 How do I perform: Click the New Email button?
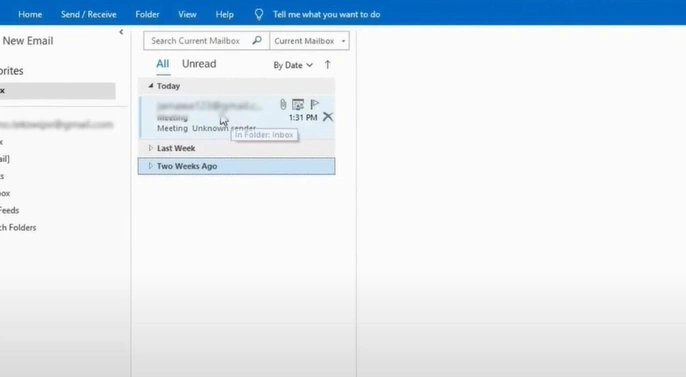click(28, 41)
